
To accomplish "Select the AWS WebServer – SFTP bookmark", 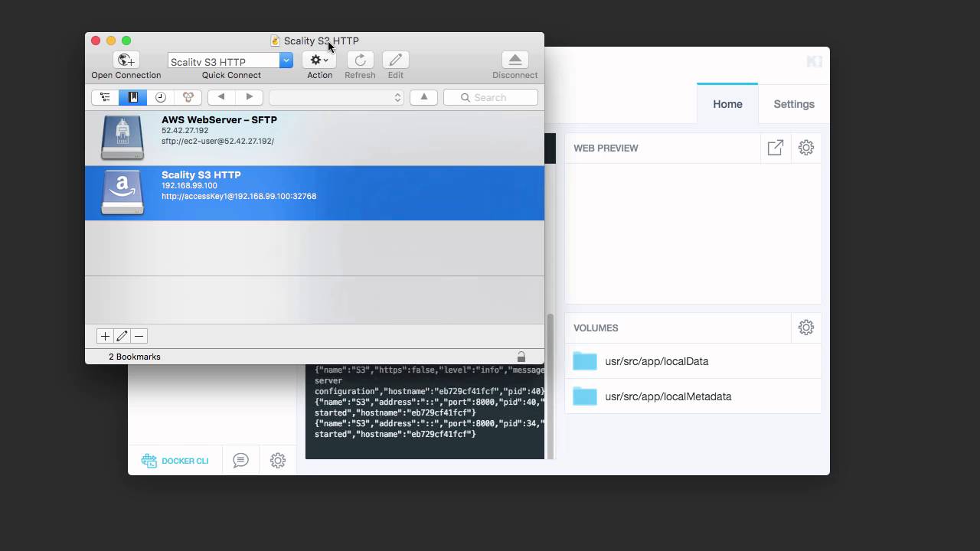I will point(315,138).
